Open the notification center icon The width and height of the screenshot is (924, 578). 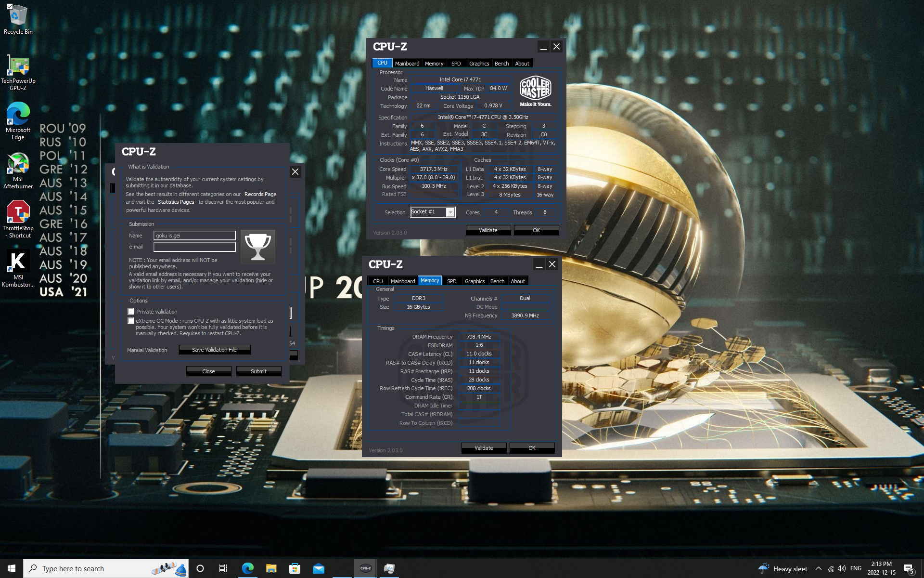click(909, 569)
